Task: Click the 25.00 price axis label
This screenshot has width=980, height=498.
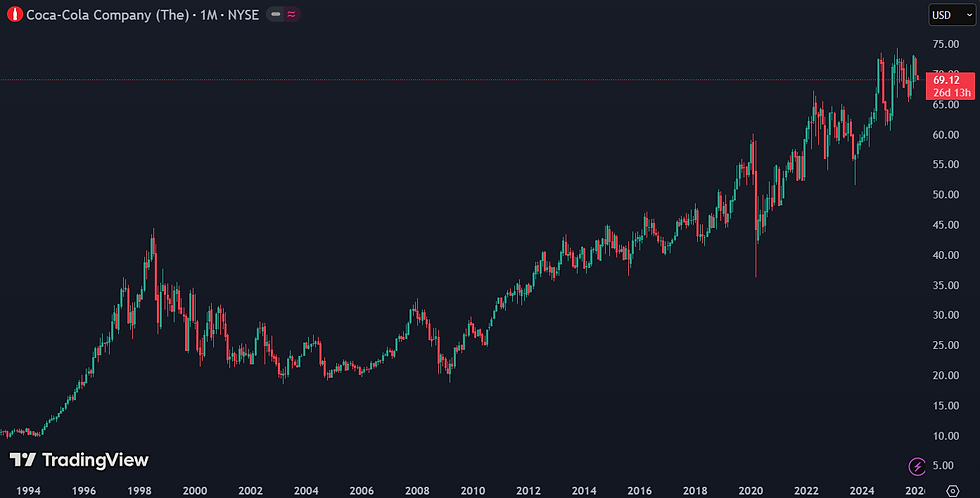Action: [x=946, y=345]
